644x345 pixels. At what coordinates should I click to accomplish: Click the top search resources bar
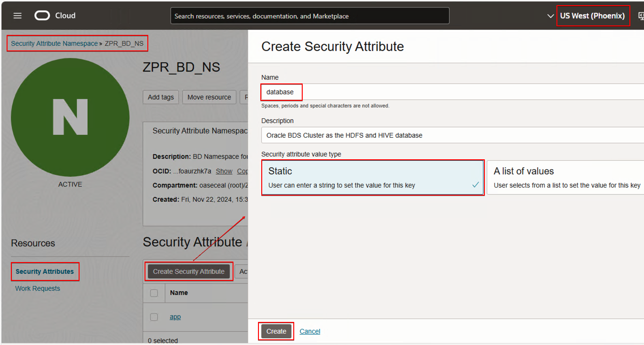[x=310, y=16]
